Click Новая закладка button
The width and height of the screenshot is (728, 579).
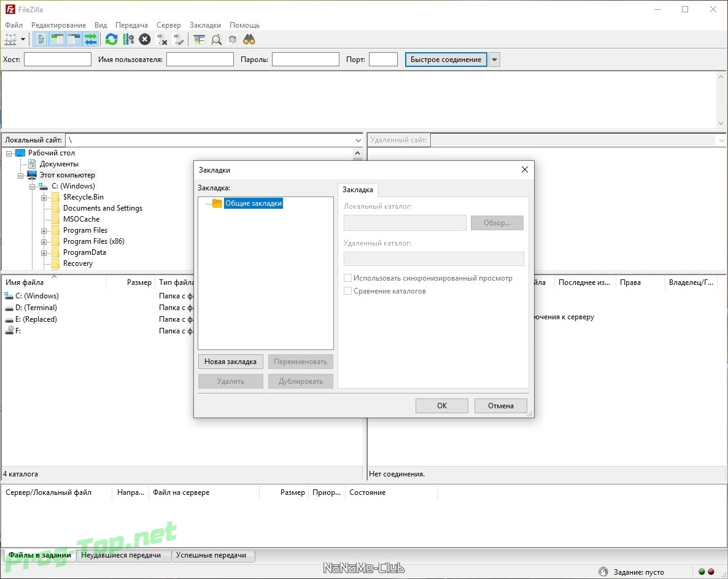click(x=230, y=362)
